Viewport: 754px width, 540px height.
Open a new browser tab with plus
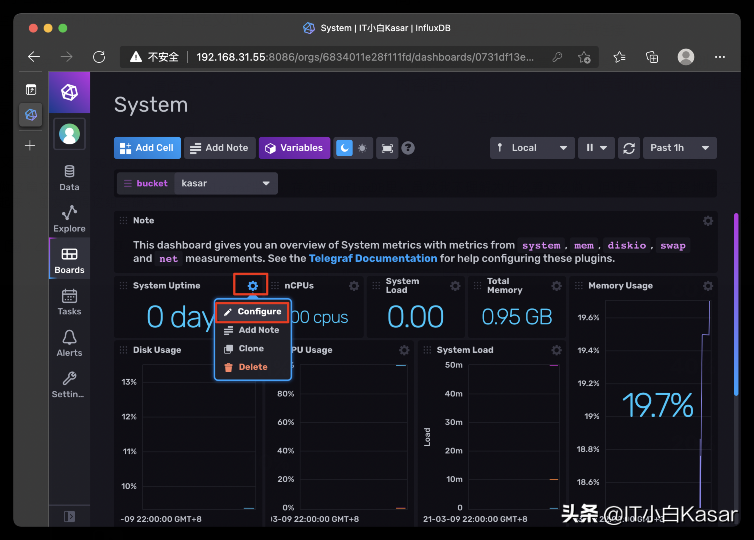[x=30, y=145]
